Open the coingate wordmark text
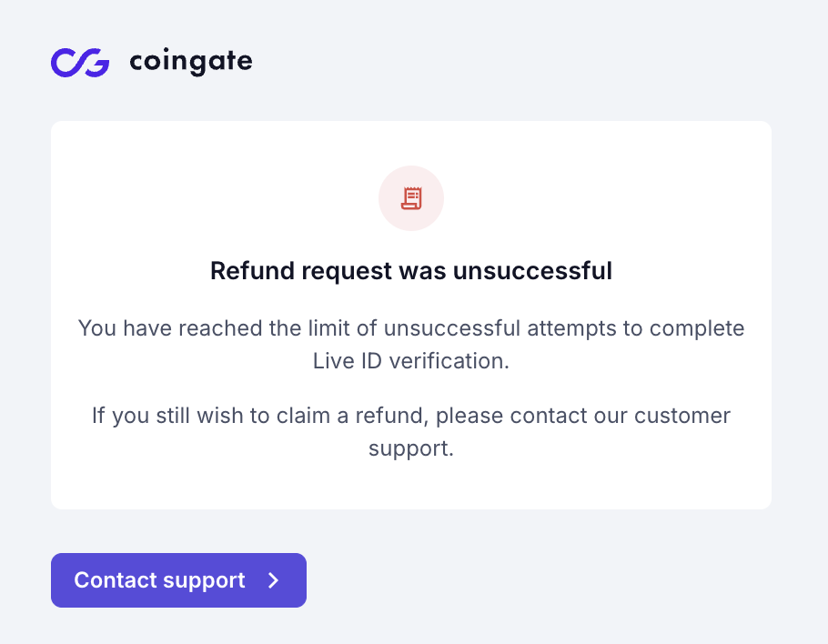828x644 pixels. (191, 62)
